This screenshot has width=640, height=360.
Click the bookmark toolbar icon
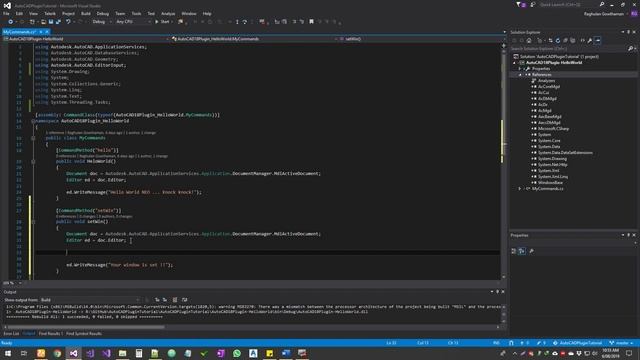pyautogui.click(x=311, y=22)
